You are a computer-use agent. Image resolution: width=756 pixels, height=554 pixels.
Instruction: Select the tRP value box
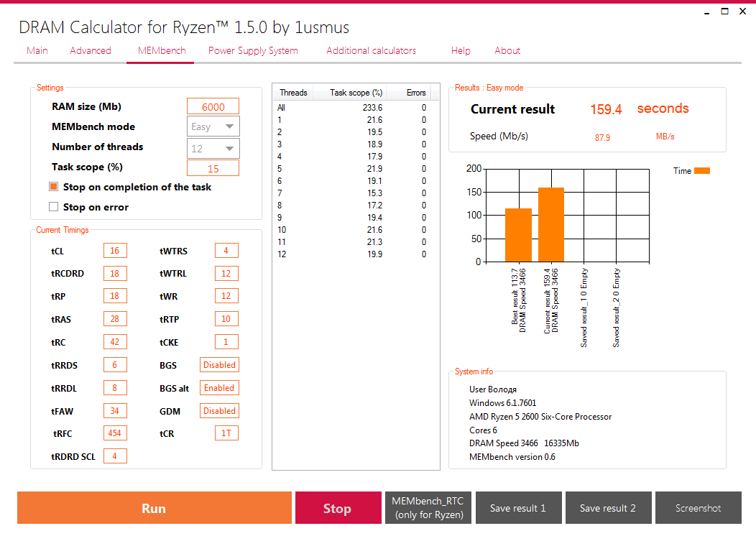115,296
